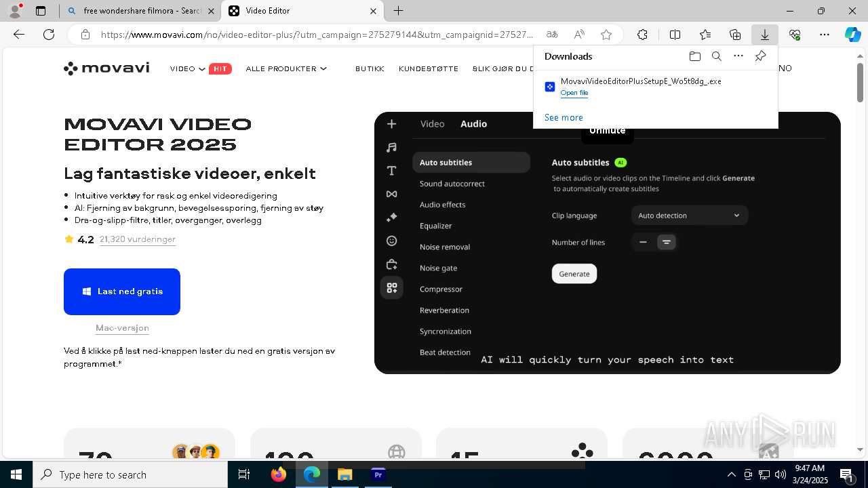Open the browser profile avatar icon

pos(15,11)
